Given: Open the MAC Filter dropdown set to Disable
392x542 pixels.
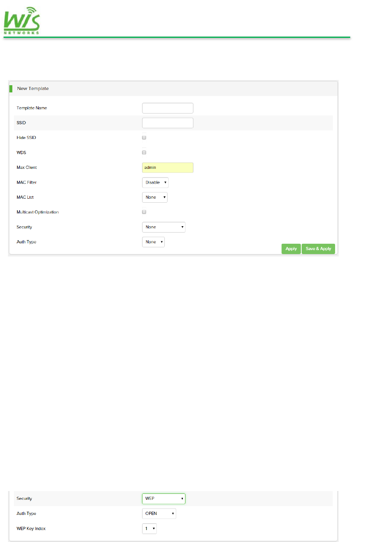Looking at the screenshot, I should (x=155, y=182).
